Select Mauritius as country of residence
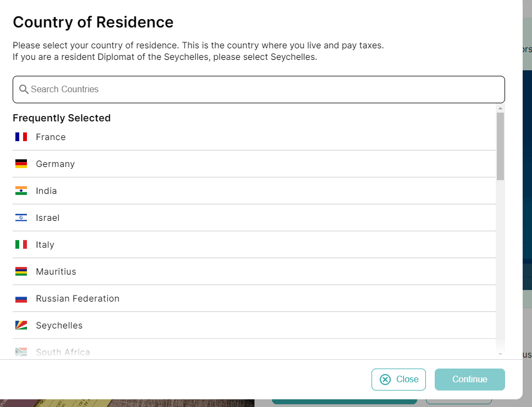The image size is (532, 407). click(254, 271)
